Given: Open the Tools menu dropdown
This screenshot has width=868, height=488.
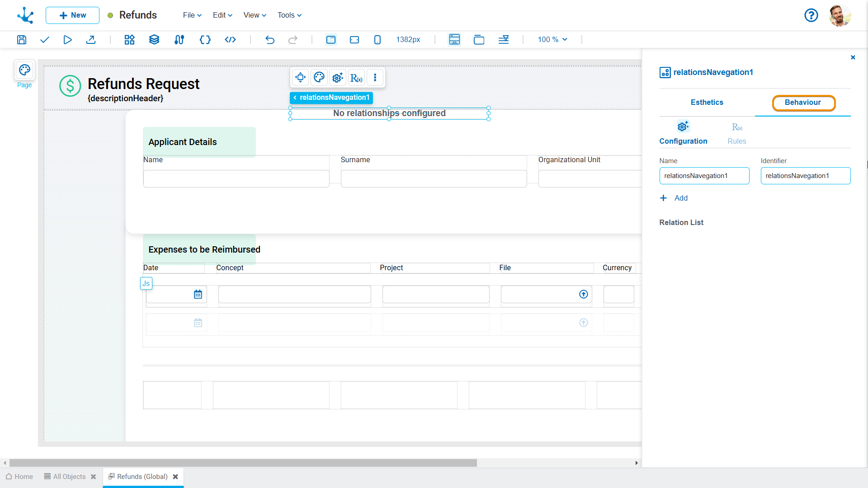Looking at the screenshot, I should click(x=289, y=15).
